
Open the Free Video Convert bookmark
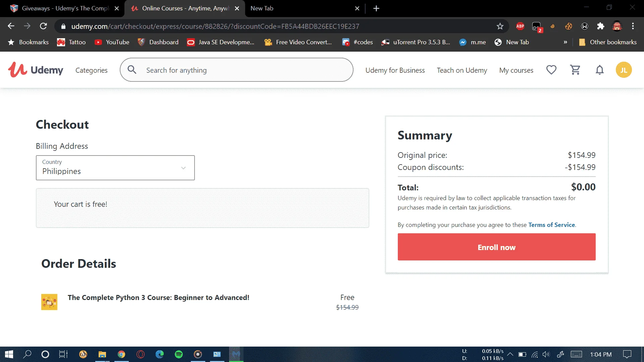(298, 42)
